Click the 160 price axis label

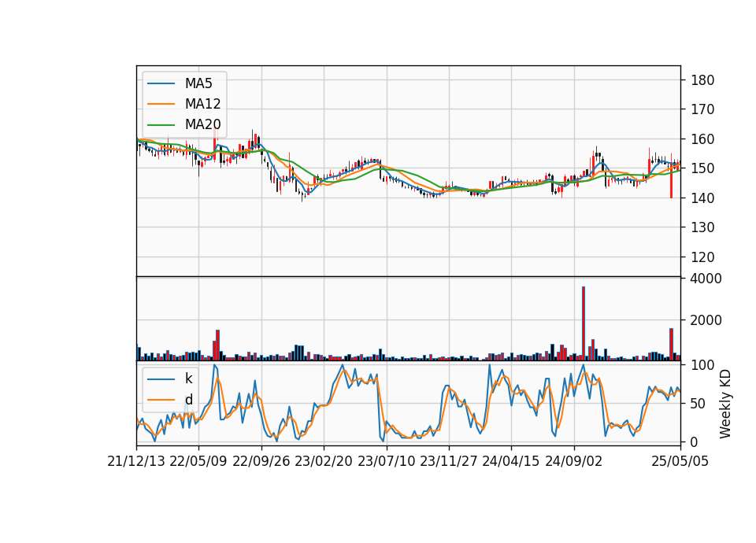702,139
